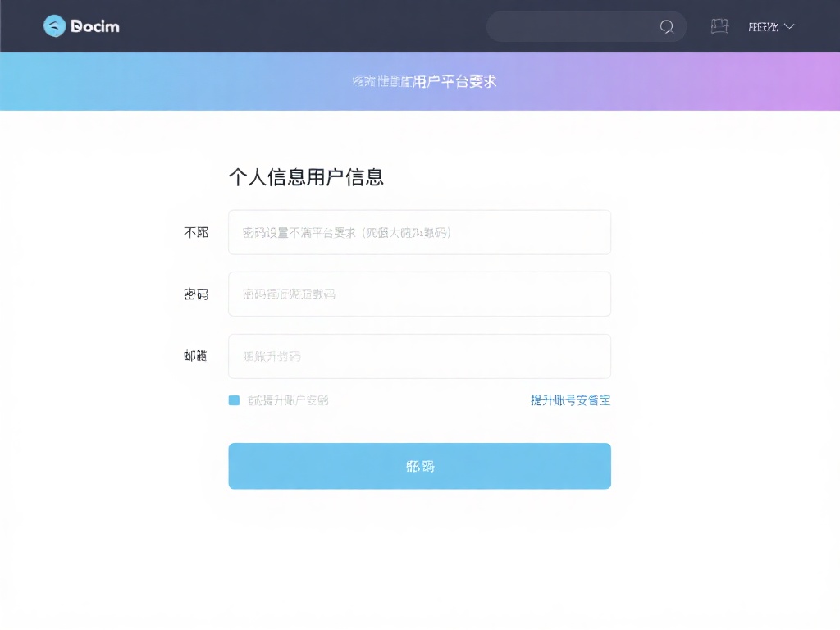840x630 pixels.
Task: Click the Bocim logo in the navbar
Action: click(80, 26)
